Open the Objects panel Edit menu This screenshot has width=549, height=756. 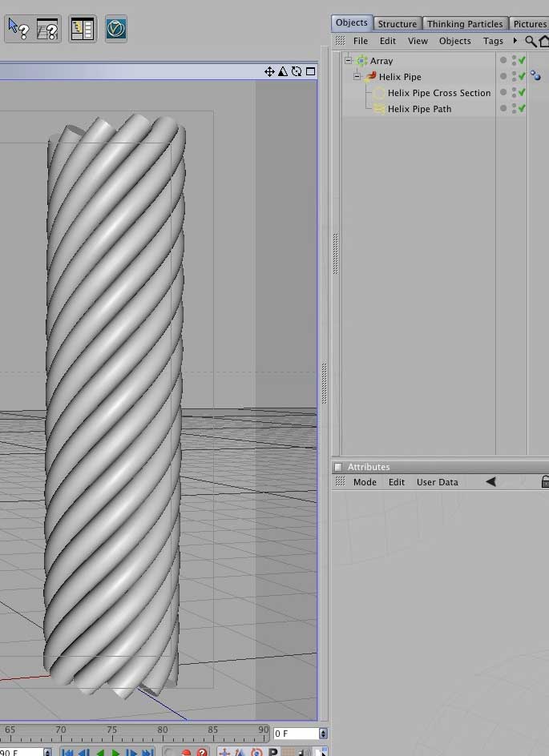(x=387, y=41)
